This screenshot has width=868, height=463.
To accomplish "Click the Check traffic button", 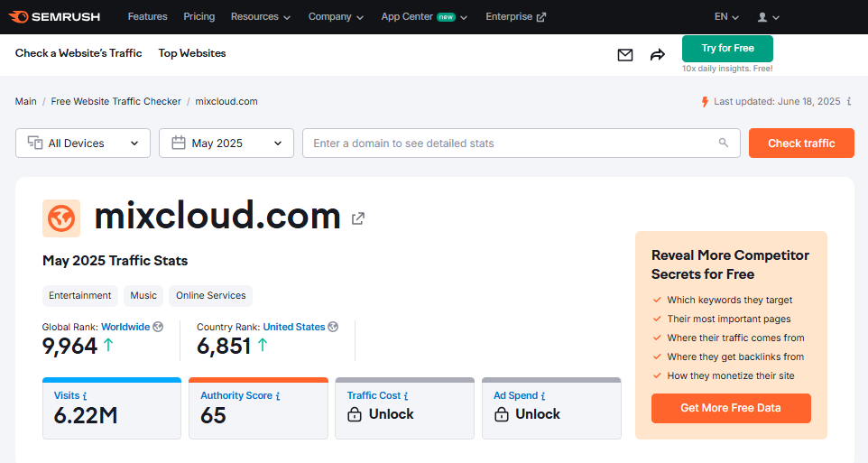I will [801, 143].
